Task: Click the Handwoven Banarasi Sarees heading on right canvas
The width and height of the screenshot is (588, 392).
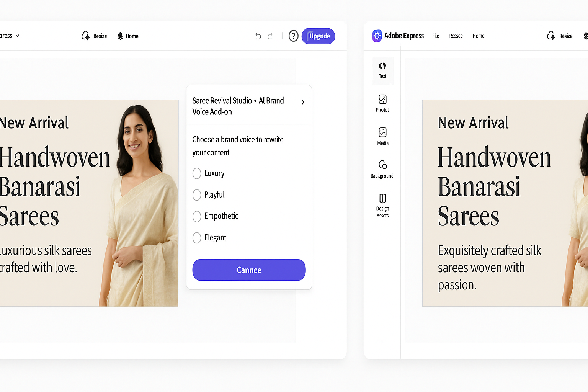Action: 494,186
